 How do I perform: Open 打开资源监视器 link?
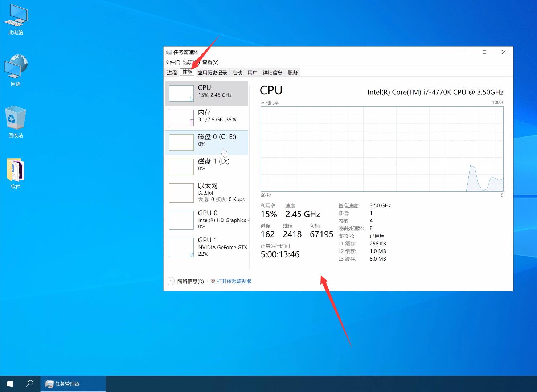[234, 281]
